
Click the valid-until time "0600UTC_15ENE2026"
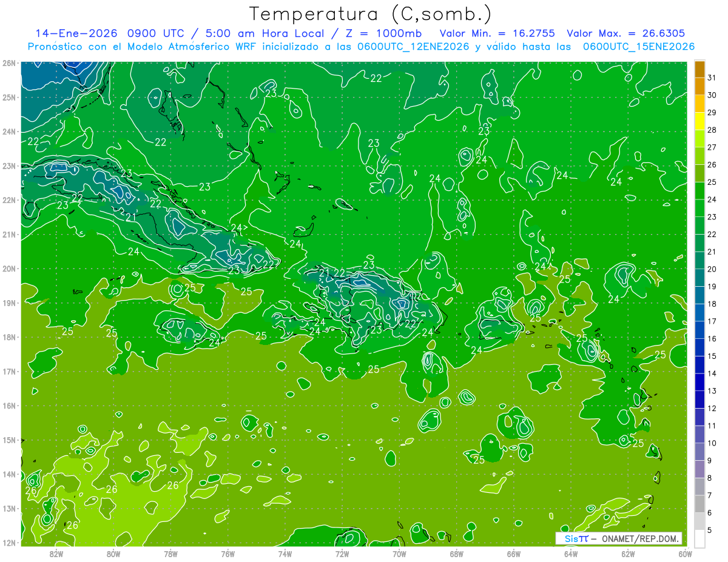tap(639, 47)
